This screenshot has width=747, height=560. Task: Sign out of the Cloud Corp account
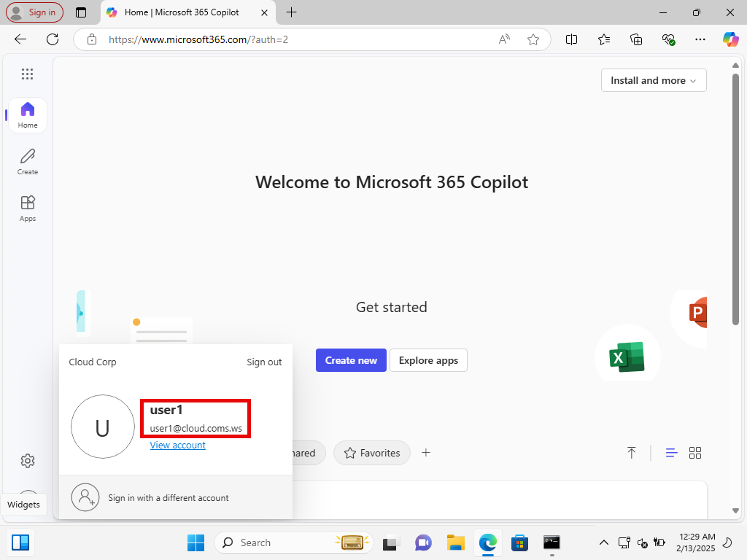264,362
